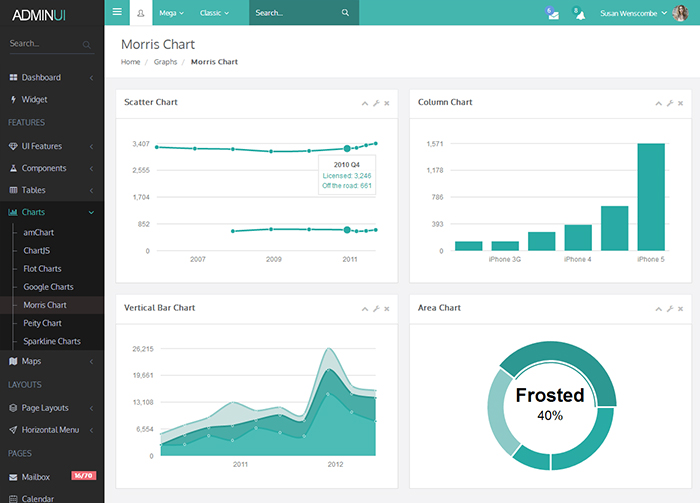Click the user icon in top bar
Screen dimensions: 700x503
point(140,13)
